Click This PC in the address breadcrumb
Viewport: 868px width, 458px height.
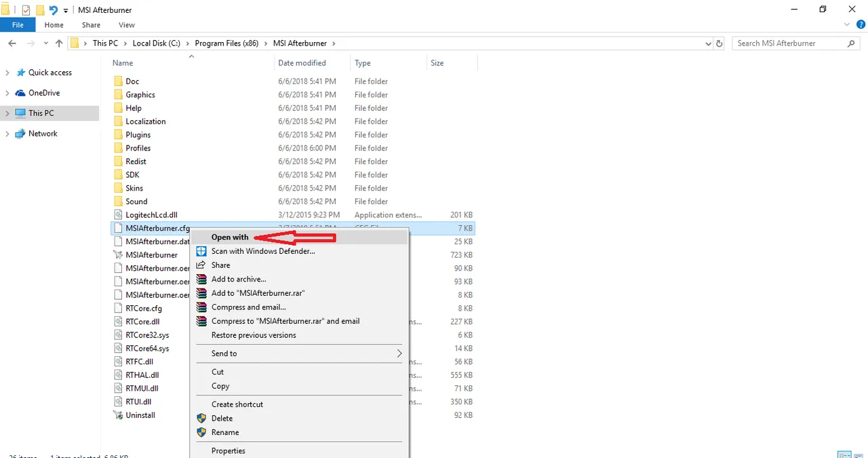pyautogui.click(x=105, y=43)
